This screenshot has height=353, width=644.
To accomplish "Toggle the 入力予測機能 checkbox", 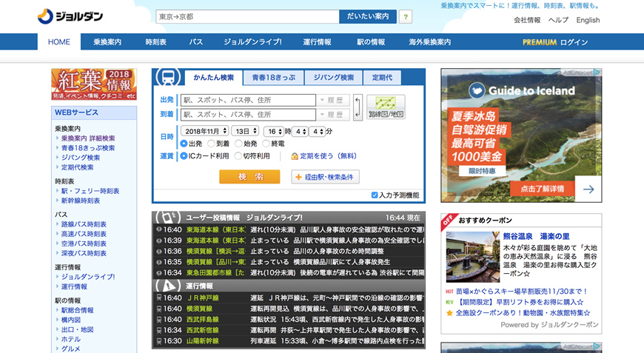I will (375, 195).
